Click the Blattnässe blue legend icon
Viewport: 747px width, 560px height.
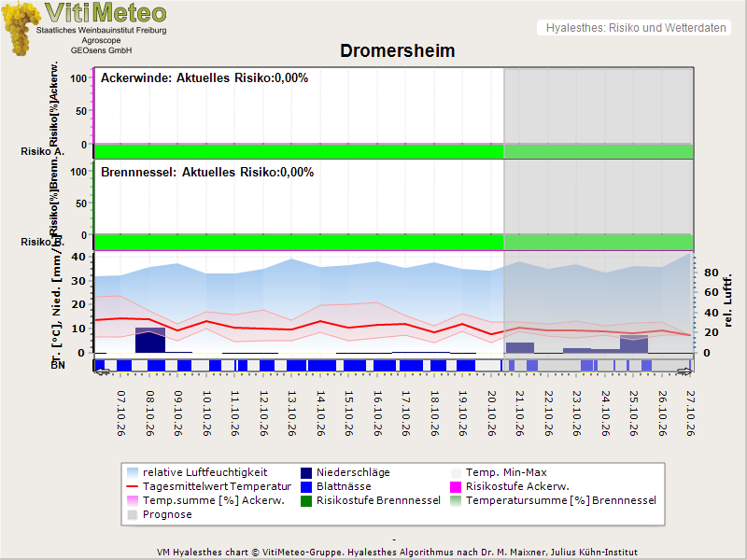click(x=306, y=486)
